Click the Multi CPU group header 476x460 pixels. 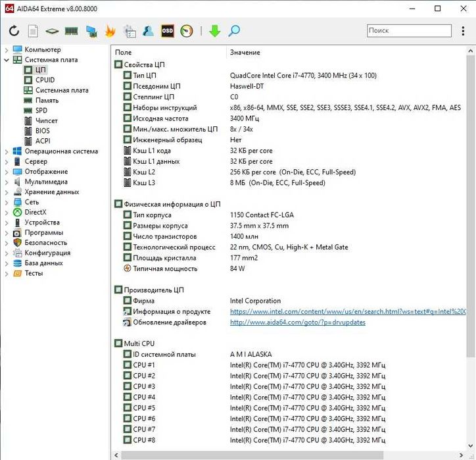point(135,344)
